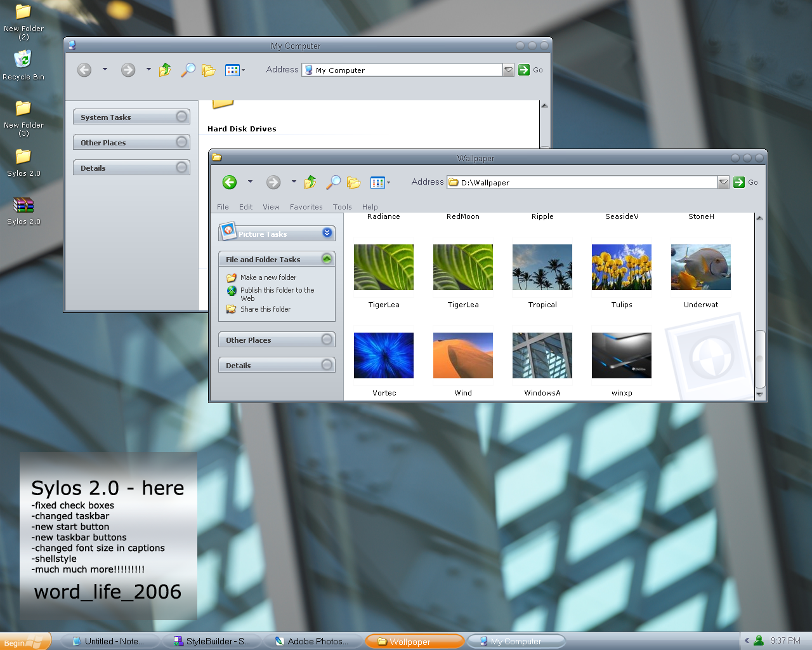This screenshot has width=812, height=650.
Task: Click Wallpaper window scroll up arrow
Action: 759,218
